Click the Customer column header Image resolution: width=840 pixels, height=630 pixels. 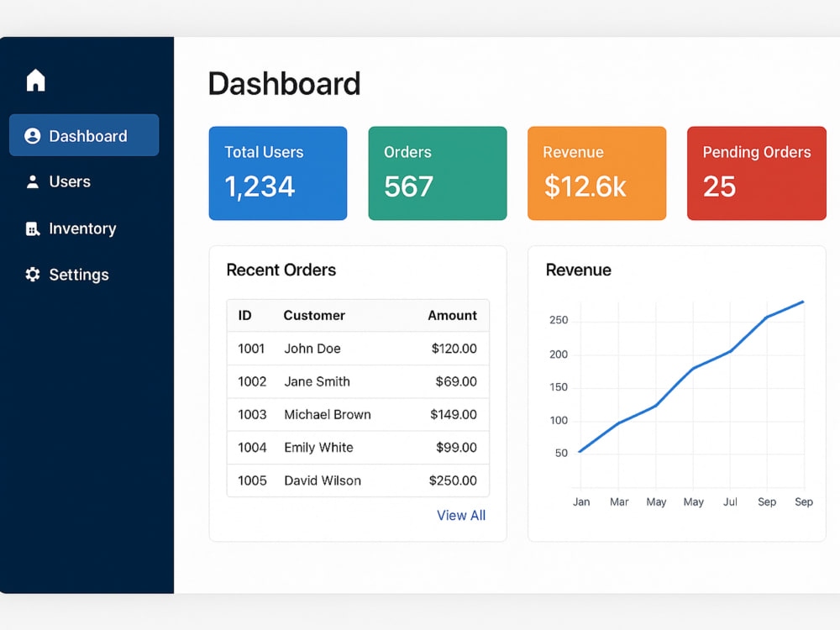tap(314, 316)
